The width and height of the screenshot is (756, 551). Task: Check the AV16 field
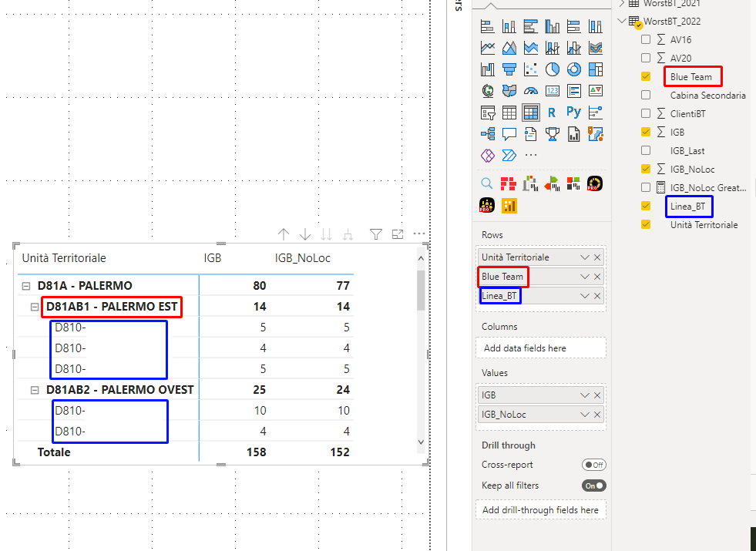(646, 39)
